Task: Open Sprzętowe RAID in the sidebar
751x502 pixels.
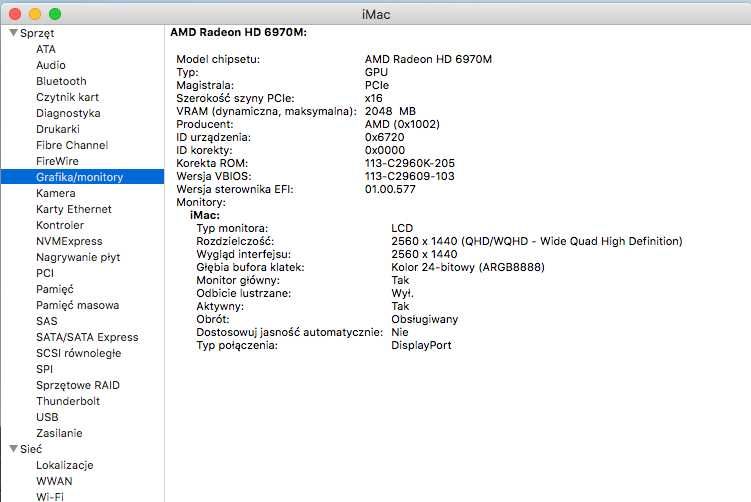Action: click(x=78, y=385)
